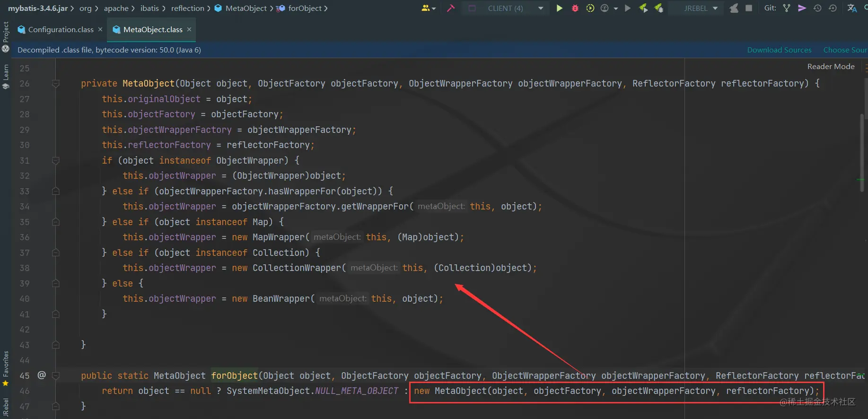Open the Learn tool window
This screenshot has height=419, width=868.
point(6,77)
